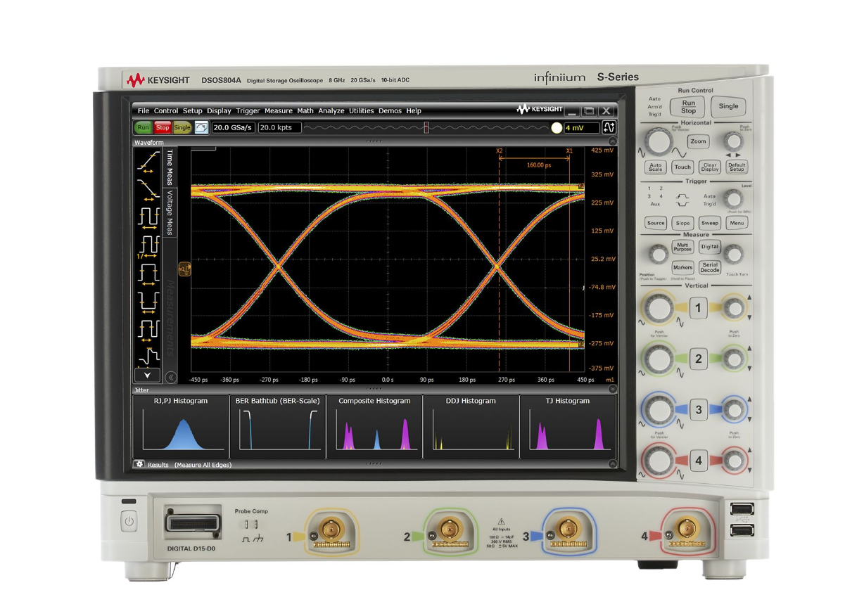The image size is (845, 616).
Task: Toggle channel 3 with the front panel button
Action: point(698,409)
